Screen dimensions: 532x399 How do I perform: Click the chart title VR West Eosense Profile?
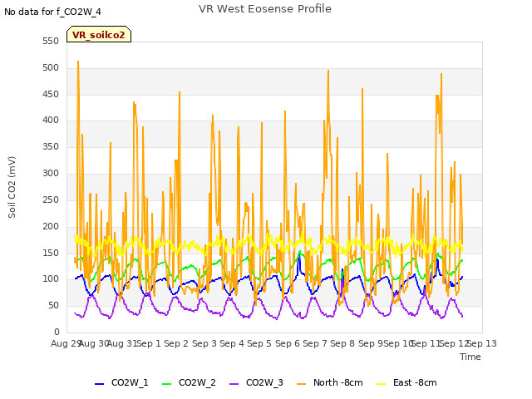265,8
